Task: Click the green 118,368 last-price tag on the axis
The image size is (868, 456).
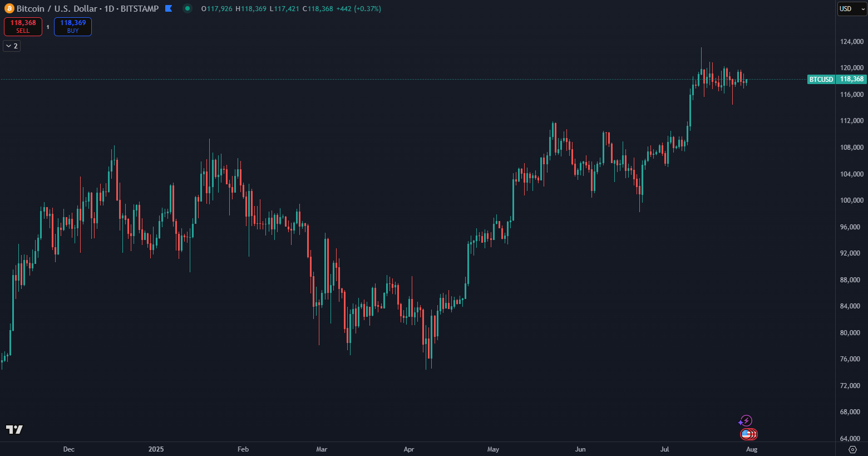Action: pos(852,80)
